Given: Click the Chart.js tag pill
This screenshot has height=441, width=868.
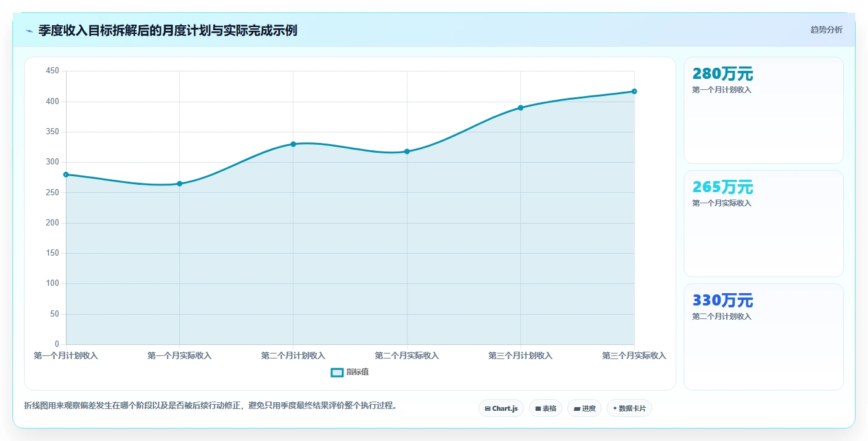Looking at the screenshot, I should 501,408.
